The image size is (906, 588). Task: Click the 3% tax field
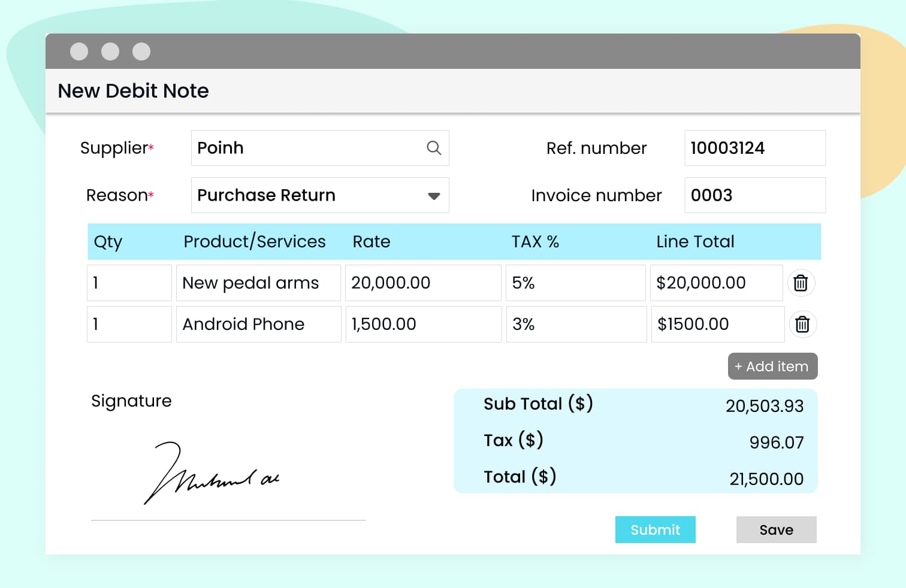click(x=575, y=324)
